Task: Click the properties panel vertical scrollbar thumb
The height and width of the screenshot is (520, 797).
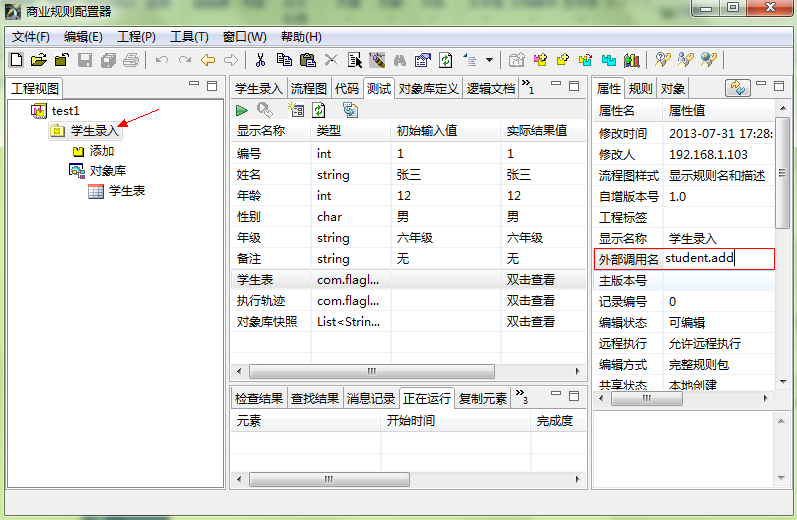Action: (x=782, y=173)
